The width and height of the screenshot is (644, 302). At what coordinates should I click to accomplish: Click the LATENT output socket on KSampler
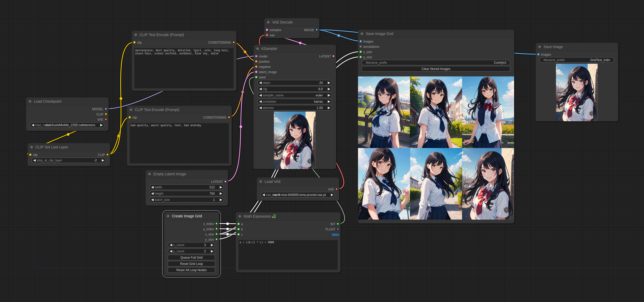click(x=333, y=56)
